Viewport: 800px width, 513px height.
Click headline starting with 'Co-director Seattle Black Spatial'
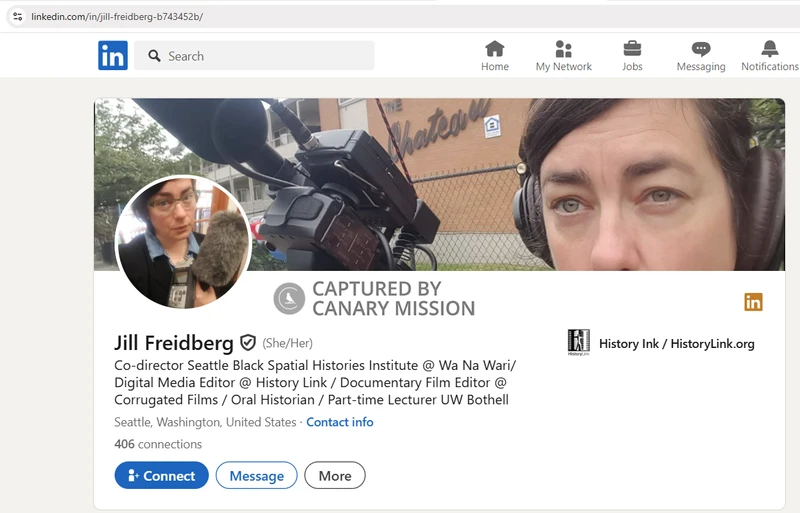(315, 382)
